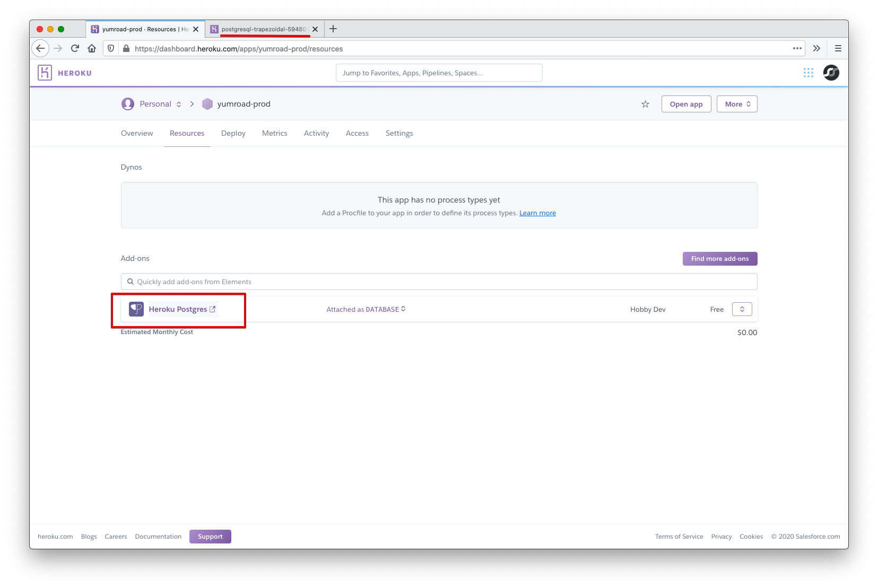Image resolution: width=878 pixels, height=588 pixels.
Task: Click the site lock icon
Action: click(x=126, y=48)
